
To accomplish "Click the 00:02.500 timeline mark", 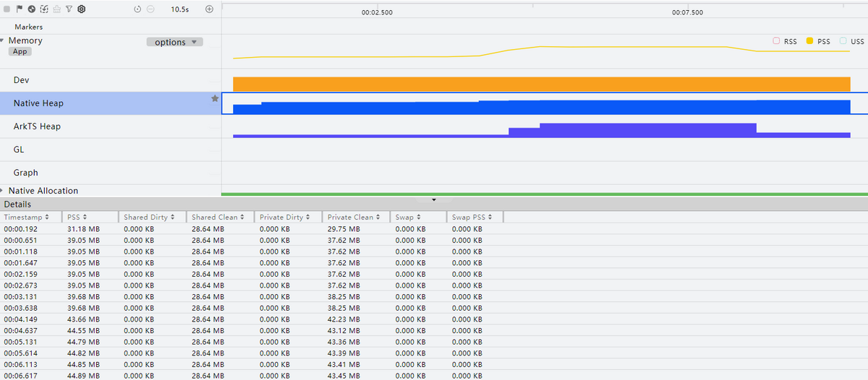I will tap(377, 12).
